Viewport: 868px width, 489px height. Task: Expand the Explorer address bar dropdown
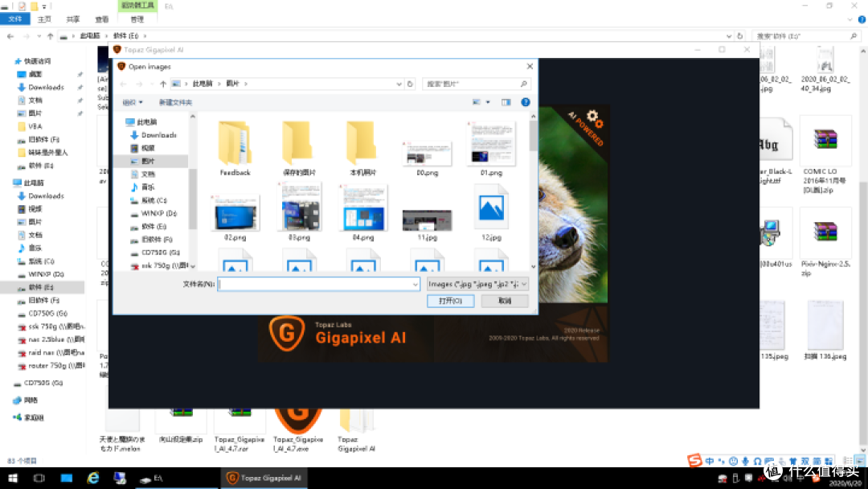tap(728, 36)
